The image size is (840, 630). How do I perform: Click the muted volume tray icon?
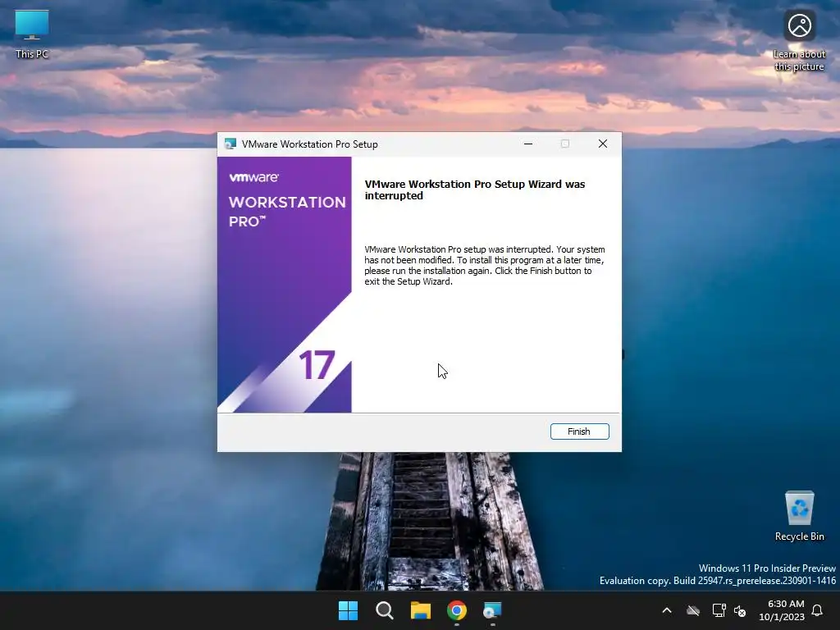click(x=741, y=610)
